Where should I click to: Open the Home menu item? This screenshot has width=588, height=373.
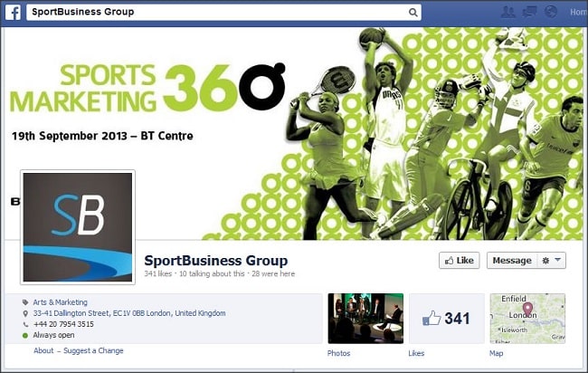point(579,12)
